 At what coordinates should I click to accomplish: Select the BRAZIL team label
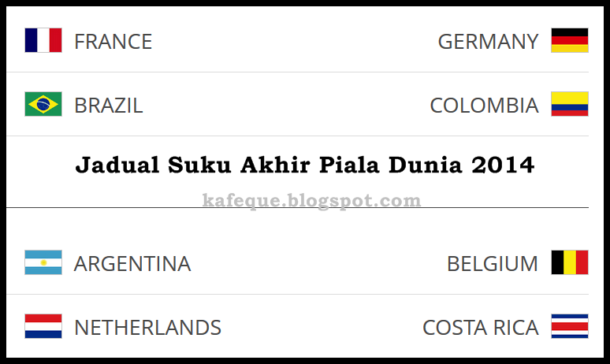point(109,106)
